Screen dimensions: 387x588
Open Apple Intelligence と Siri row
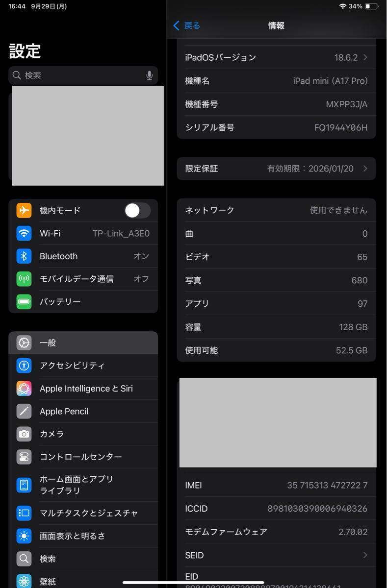click(x=83, y=389)
